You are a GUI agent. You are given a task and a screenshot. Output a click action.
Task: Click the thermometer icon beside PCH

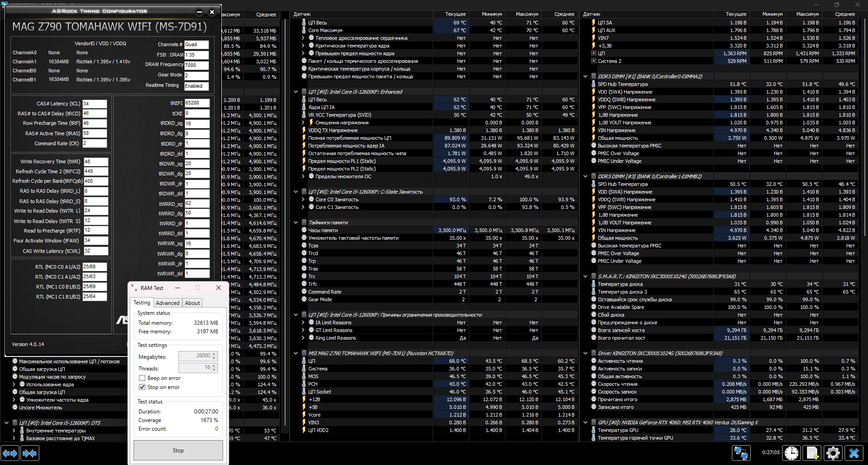pos(304,384)
